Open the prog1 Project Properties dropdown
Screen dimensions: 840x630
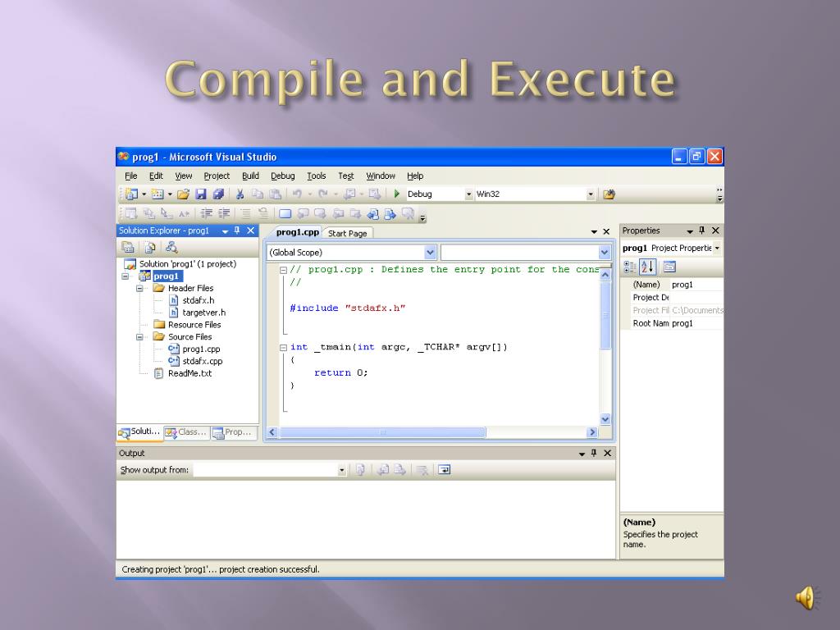pos(717,248)
